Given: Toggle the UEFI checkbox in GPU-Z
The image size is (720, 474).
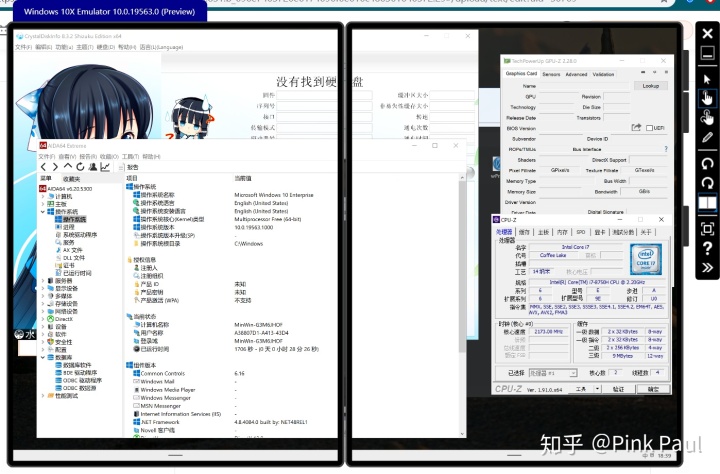Looking at the screenshot, I should coord(649,128).
